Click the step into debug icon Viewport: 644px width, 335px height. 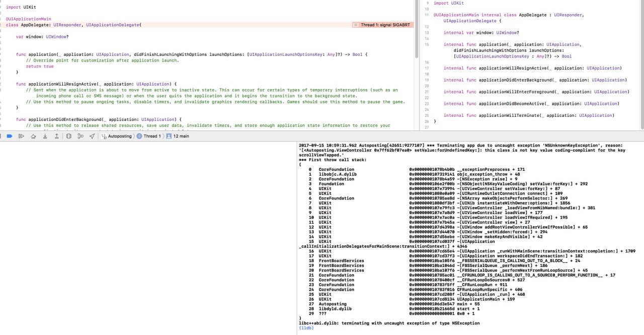(45, 136)
